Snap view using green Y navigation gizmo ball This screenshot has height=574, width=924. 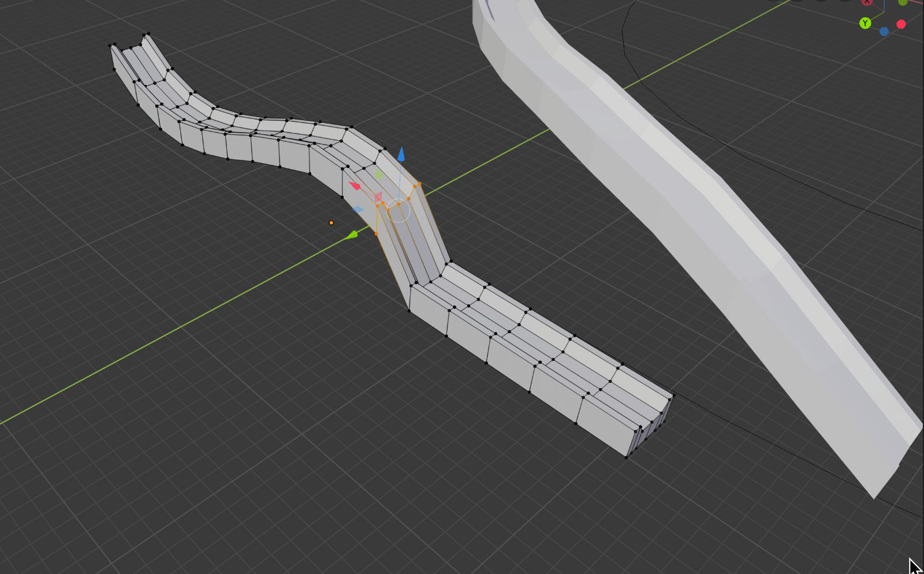[x=865, y=23]
